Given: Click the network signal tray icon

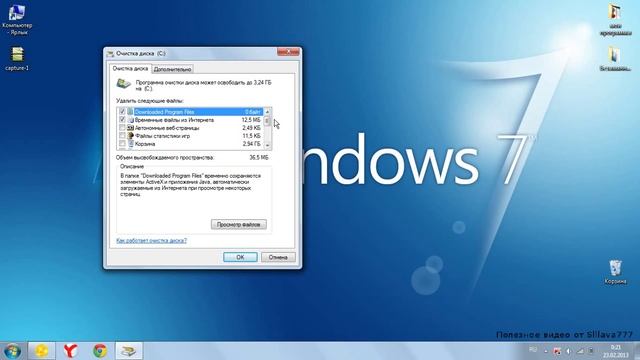Looking at the screenshot, I should coord(580,351).
